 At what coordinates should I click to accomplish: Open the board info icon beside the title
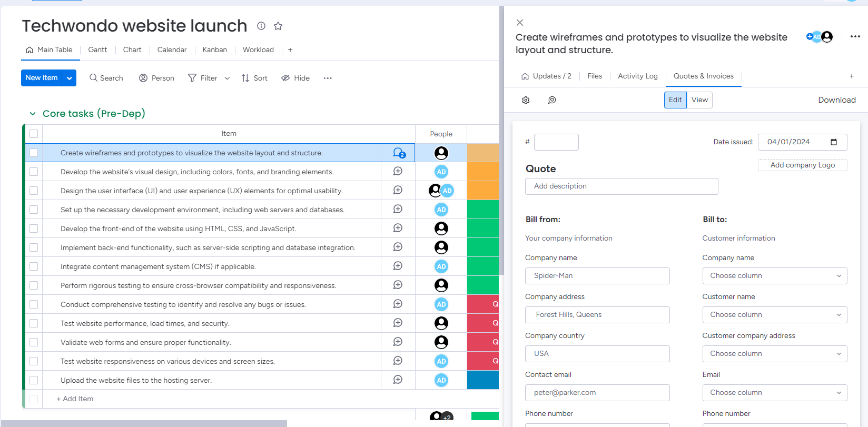point(261,26)
